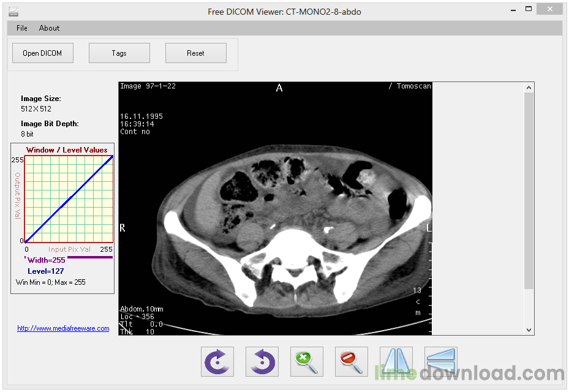Select the green magnifier zoom tool
569x392 pixels.
[x=306, y=361]
